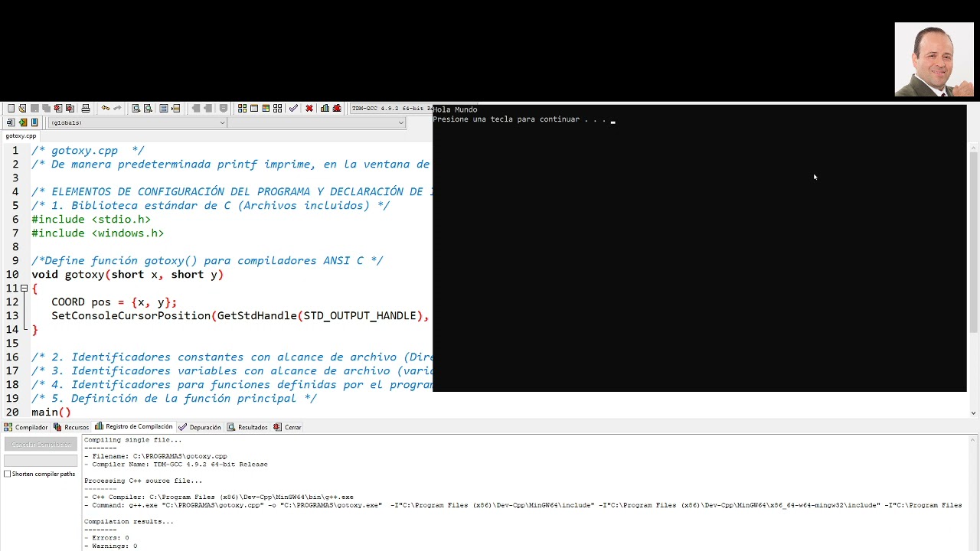This screenshot has height=551, width=980.
Task: Click the 'Compiler Name: TDM-GCC' log line
Action: click(x=175, y=465)
